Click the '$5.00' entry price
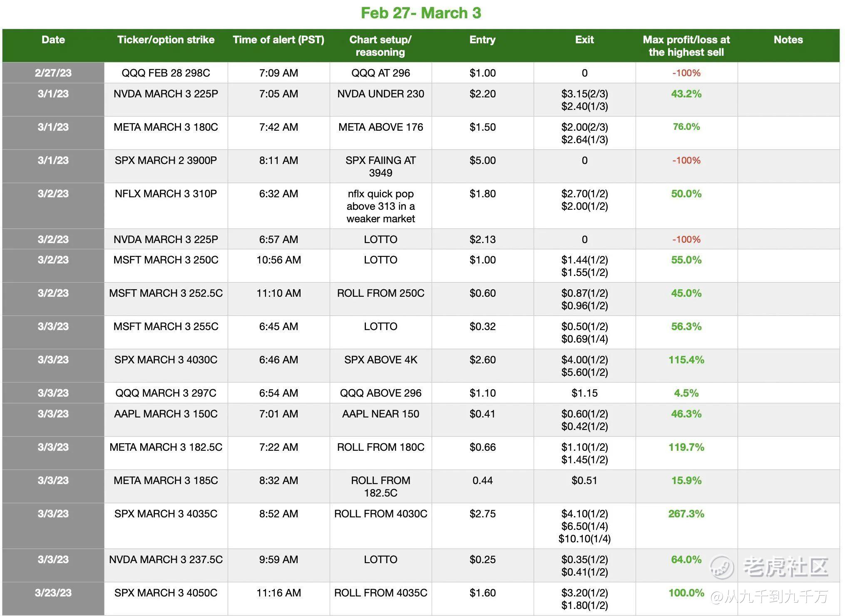This screenshot has width=845, height=616. 482,161
